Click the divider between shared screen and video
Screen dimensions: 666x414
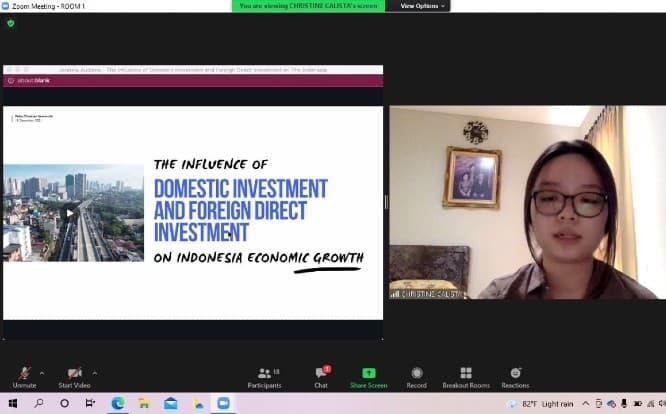click(386, 202)
